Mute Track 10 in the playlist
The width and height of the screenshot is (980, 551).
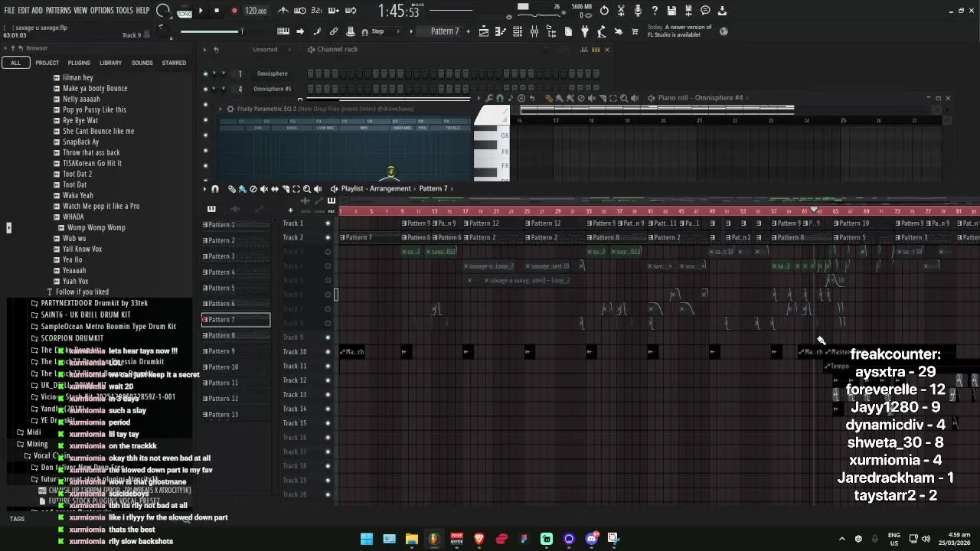328,352
